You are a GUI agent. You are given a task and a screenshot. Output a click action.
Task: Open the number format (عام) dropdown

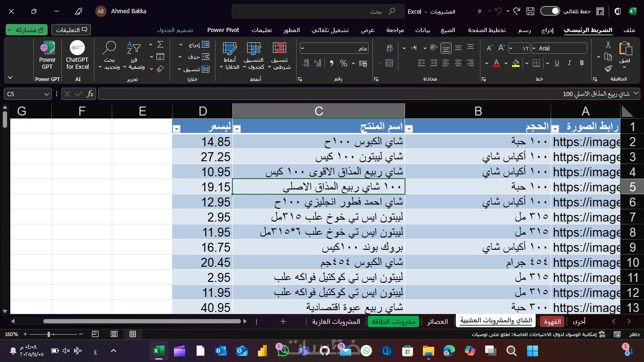click(303, 48)
